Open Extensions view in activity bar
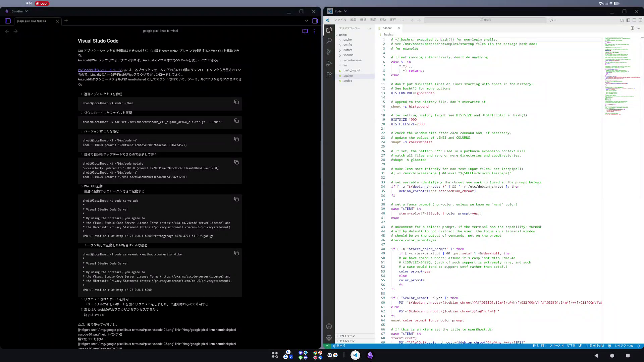Viewport: 644px width, 362px height. click(329, 75)
